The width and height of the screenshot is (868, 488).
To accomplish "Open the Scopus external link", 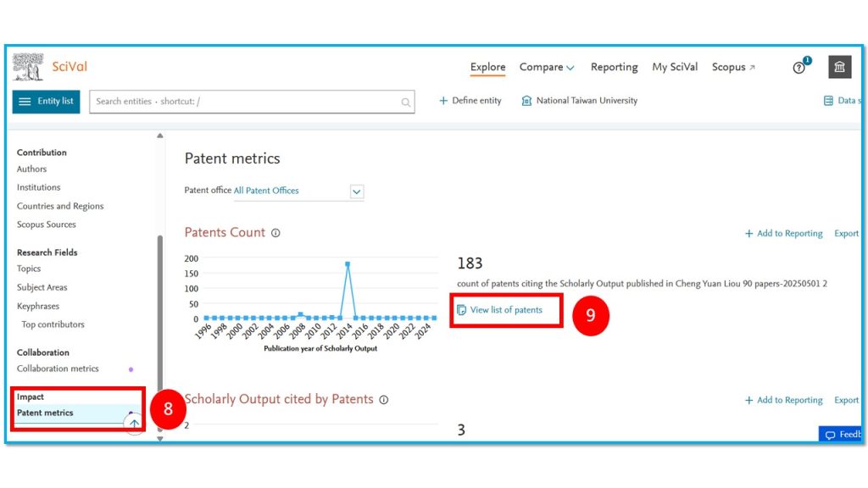I will click(x=733, y=67).
